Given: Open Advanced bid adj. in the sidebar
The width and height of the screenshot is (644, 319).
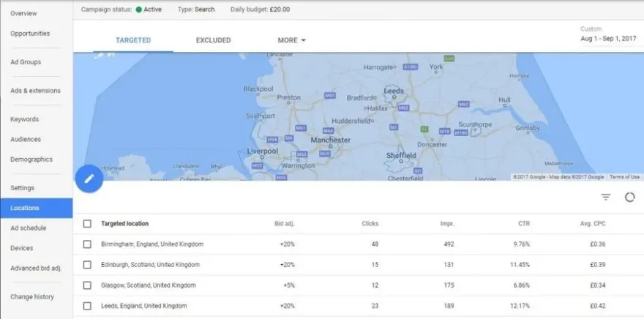Looking at the screenshot, I should click(x=36, y=268).
